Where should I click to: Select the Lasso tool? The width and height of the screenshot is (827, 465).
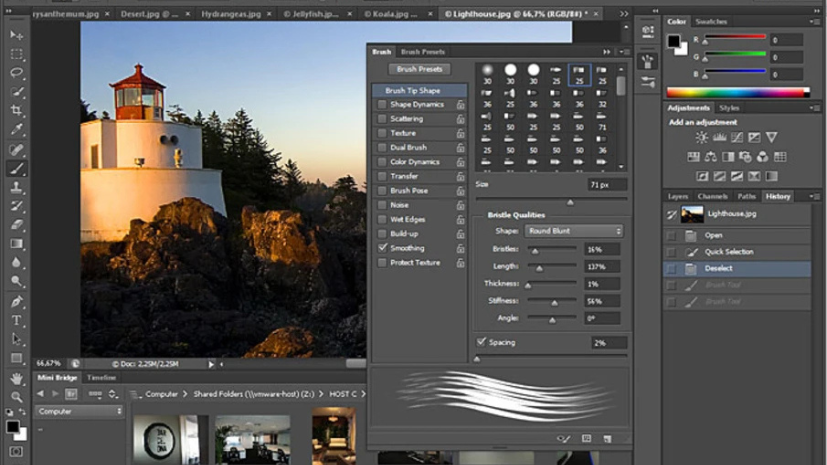coord(17,73)
